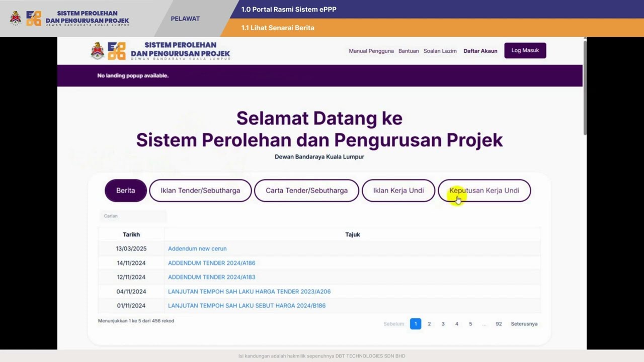Click 'Menunjukkan 1 ke 5 dari 456 rekod' text
Viewport: 644px width, 362px height.
click(x=136, y=321)
